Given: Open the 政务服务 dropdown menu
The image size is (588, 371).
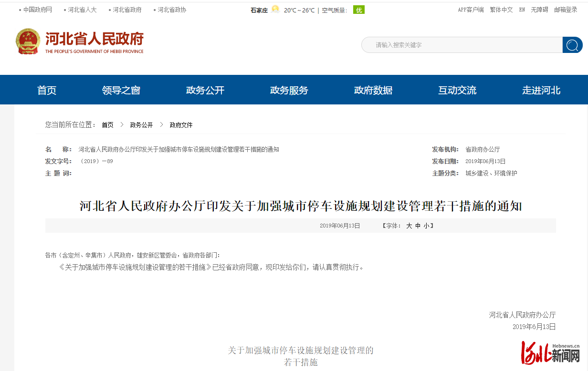Looking at the screenshot, I should [288, 90].
